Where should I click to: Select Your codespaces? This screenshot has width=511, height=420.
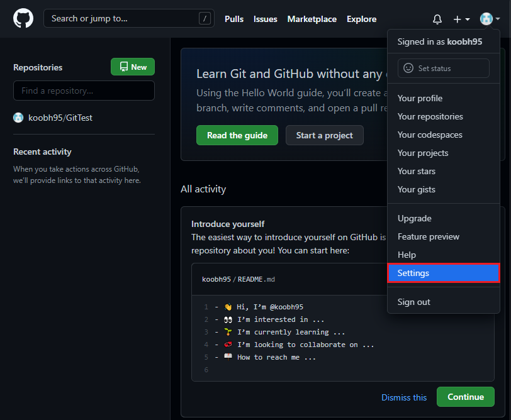click(444, 135)
